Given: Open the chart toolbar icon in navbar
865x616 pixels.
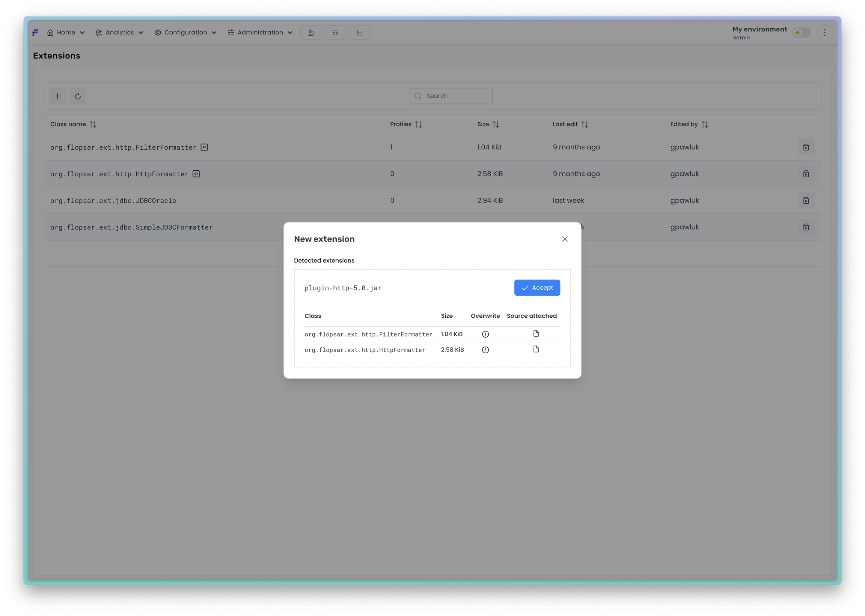Looking at the screenshot, I should pos(359,33).
